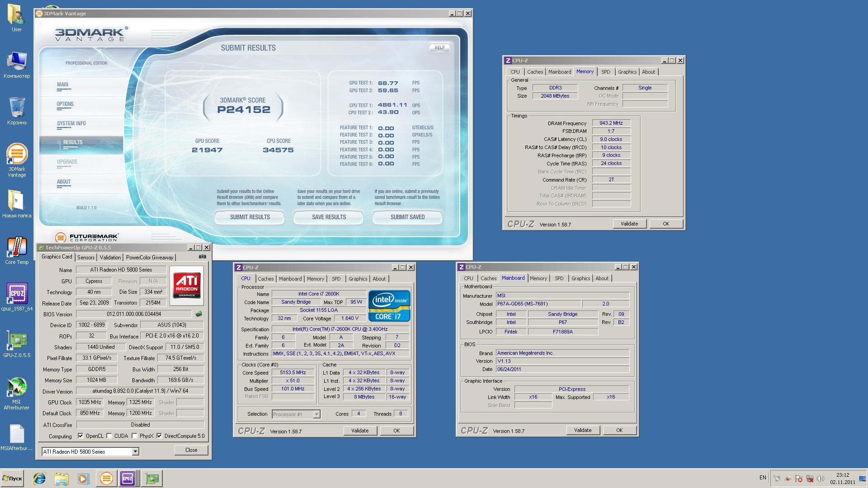868x488 pixels.
Task: Click the GPU-Z screenshot camera icon
Action: pyautogui.click(x=203, y=257)
